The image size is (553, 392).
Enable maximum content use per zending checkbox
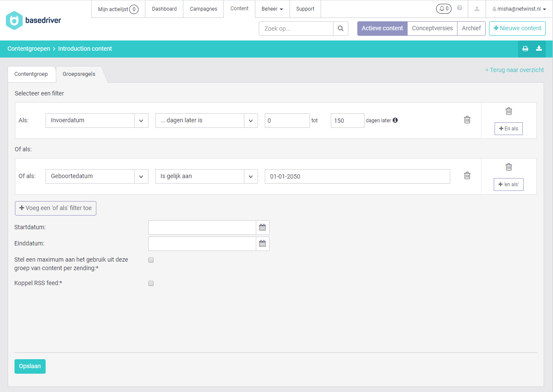coord(151,260)
